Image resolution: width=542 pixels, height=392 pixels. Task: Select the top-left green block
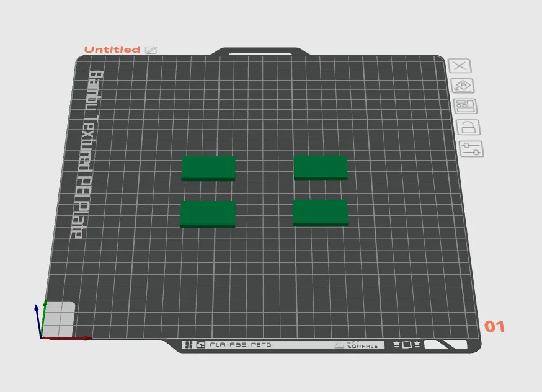208,167
